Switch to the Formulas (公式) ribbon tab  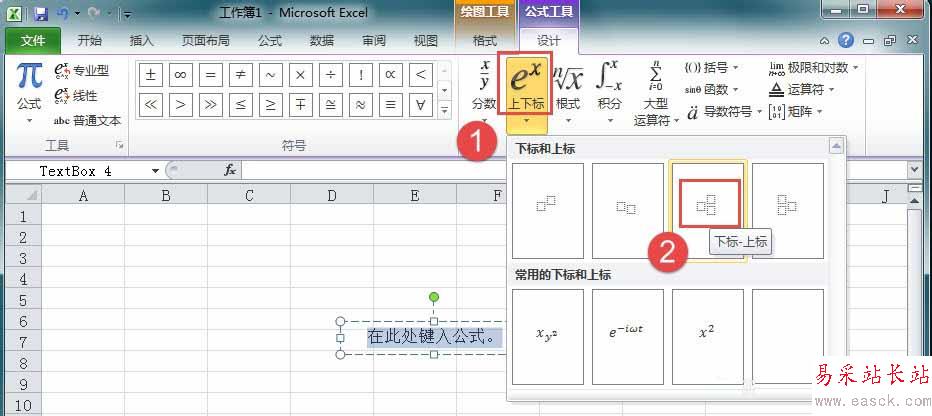point(269,40)
